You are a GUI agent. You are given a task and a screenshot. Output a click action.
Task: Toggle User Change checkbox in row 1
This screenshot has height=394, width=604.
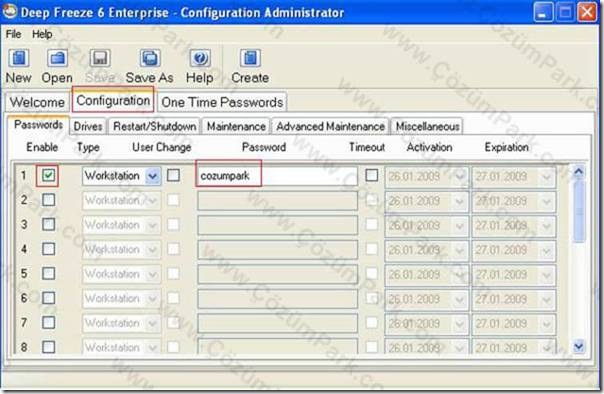[173, 176]
